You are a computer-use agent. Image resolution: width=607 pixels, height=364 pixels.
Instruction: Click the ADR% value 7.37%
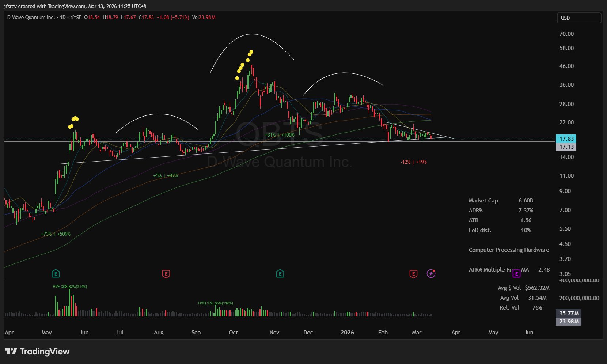tap(526, 211)
